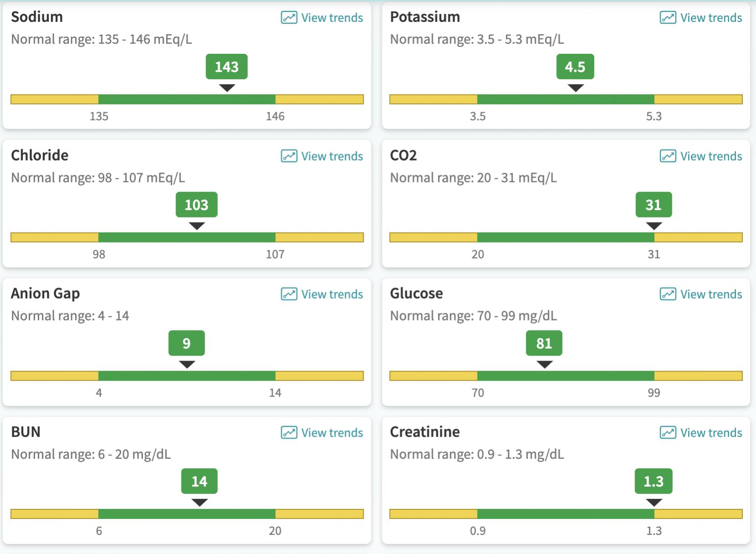
Task: Select the Anion Gap card title
Action: coord(45,293)
